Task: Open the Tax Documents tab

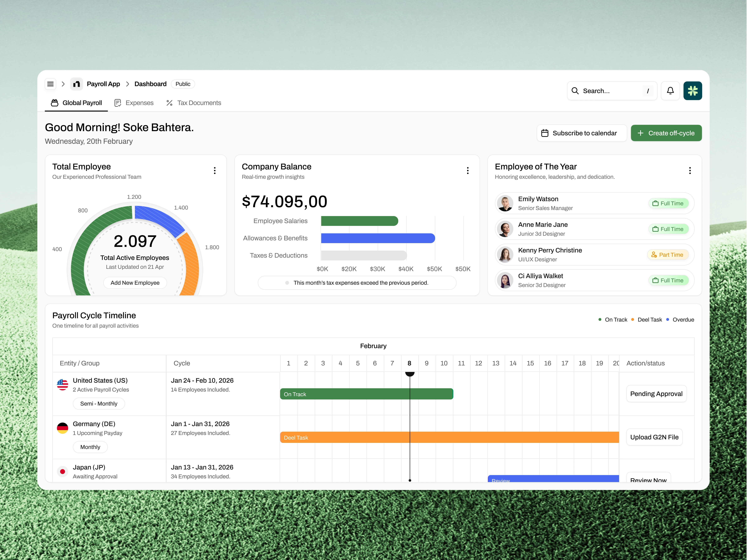Action: [x=194, y=103]
